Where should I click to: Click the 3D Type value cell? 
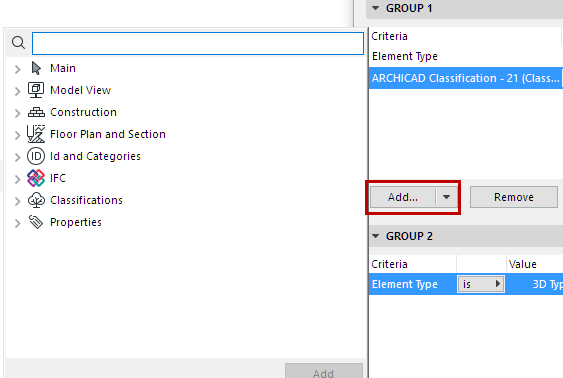tap(535, 284)
